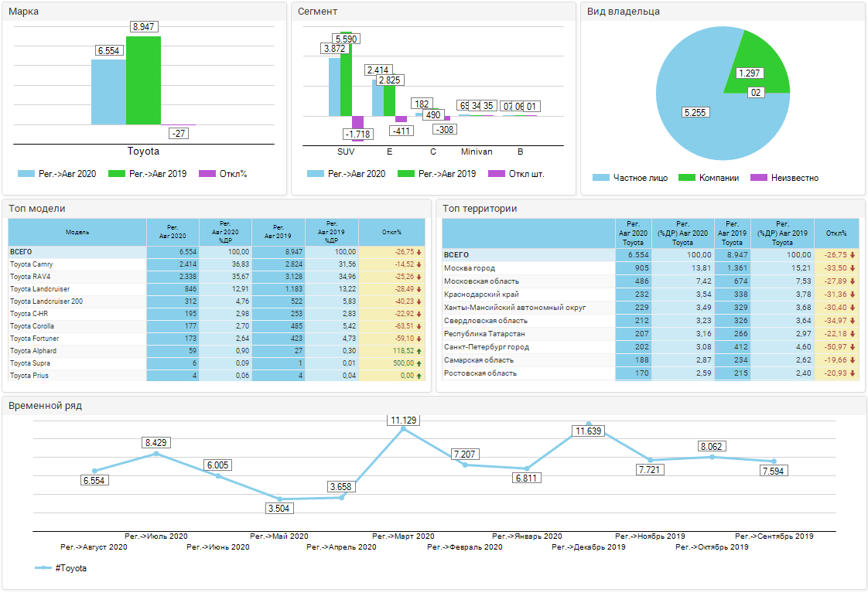The height and width of the screenshot is (613, 868).
Task: Click the value 2.338 in the Toyota RAV4 row
Action: click(x=188, y=277)
